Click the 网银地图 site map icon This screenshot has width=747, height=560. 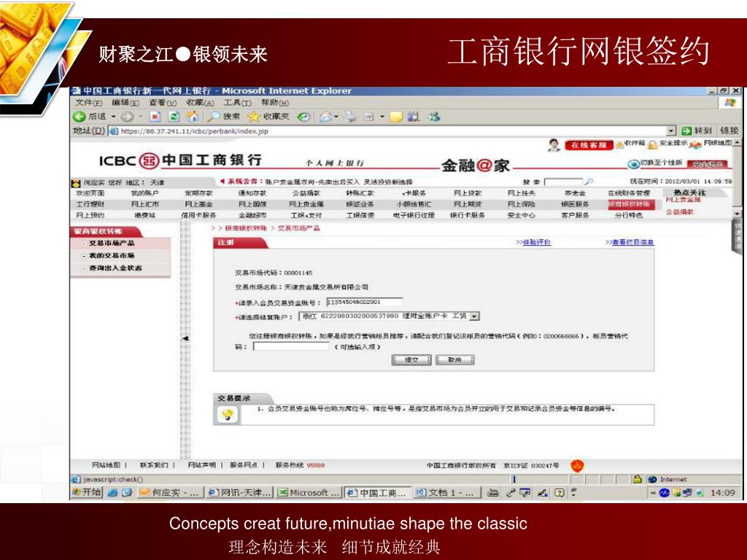[x=695, y=144]
